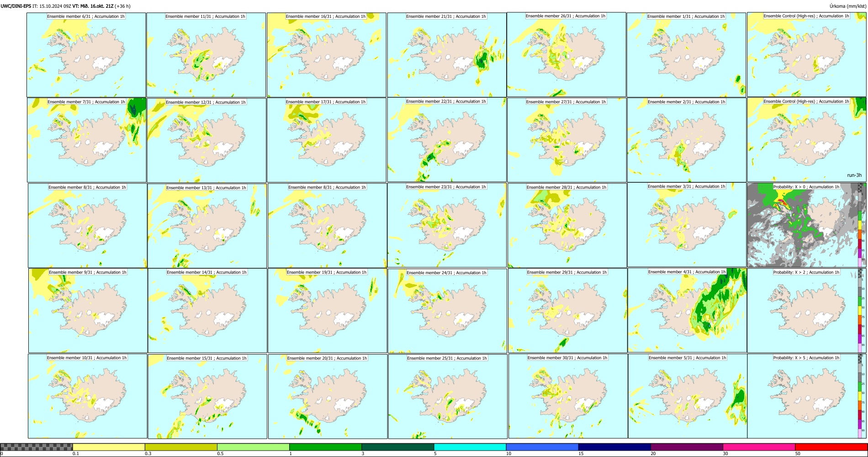
Task: Open the Ensemble member 1/31 map panel
Action: (686, 55)
